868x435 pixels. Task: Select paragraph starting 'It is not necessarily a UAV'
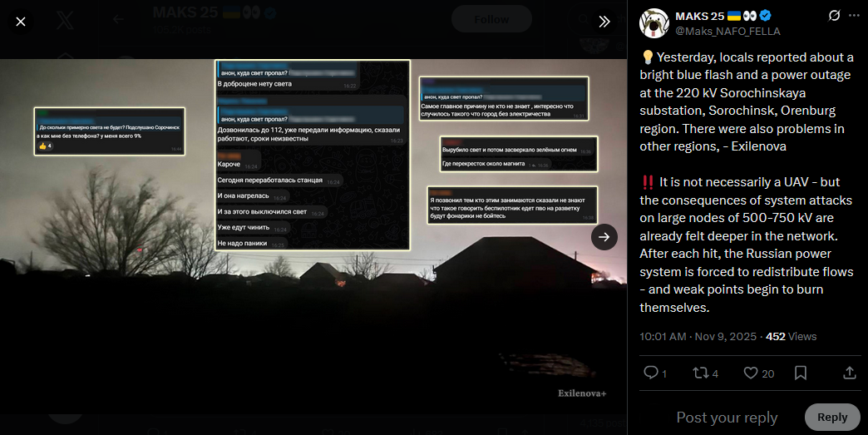click(x=747, y=245)
